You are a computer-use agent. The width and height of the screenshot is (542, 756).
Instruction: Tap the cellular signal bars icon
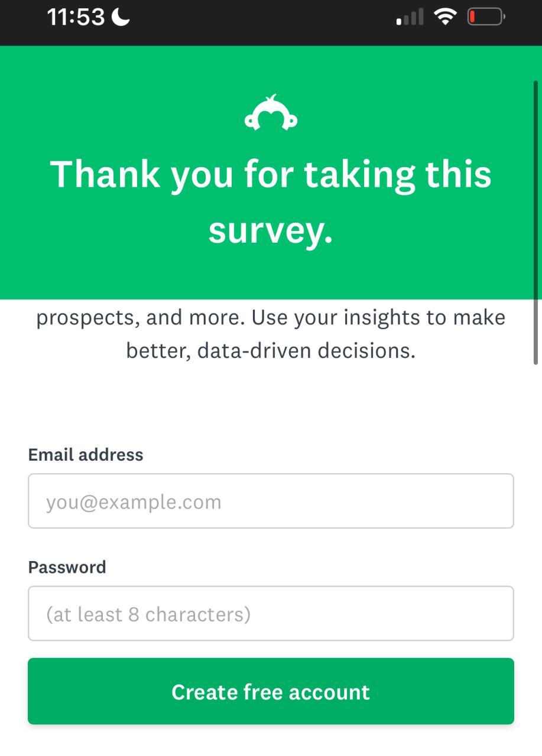click(x=410, y=17)
